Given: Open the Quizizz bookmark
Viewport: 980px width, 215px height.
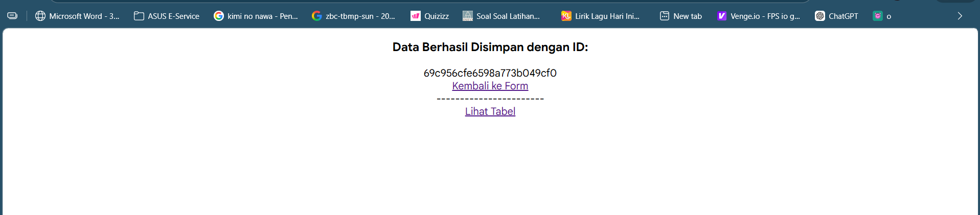Looking at the screenshot, I should point(429,16).
